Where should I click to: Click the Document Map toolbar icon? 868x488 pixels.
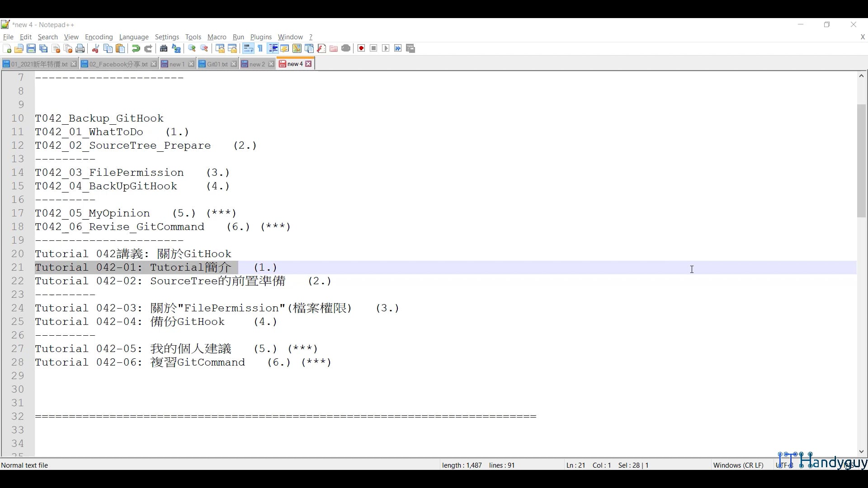tap(297, 48)
